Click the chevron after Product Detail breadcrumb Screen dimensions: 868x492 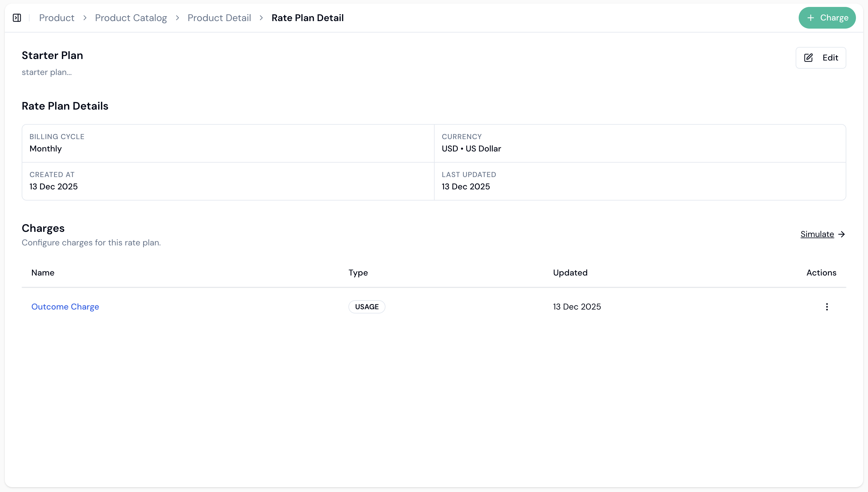pyautogui.click(x=261, y=18)
